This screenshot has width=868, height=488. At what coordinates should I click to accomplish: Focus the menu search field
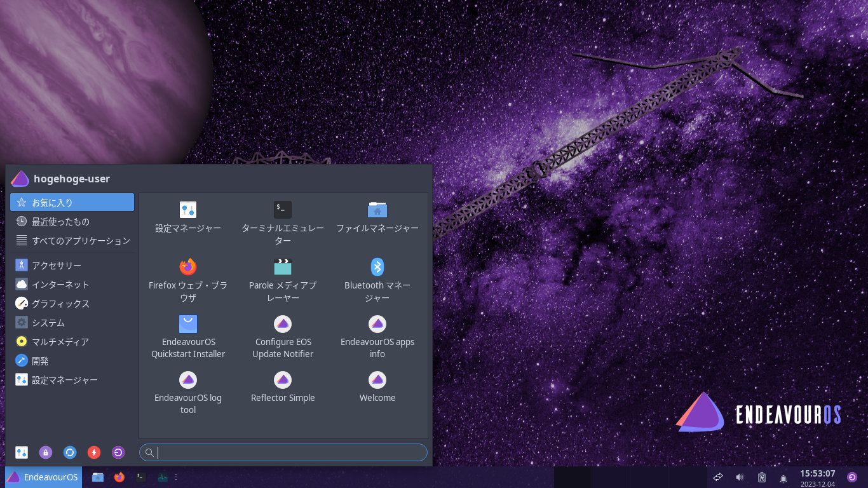pyautogui.click(x=283, y=452)
